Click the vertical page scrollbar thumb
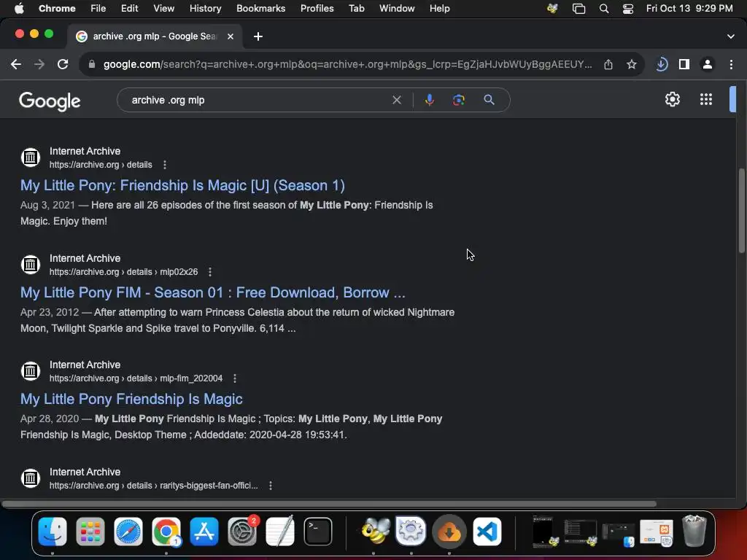The height and width of the screenshot is (560, 747). pyautogui.click(x=742, y=211)
